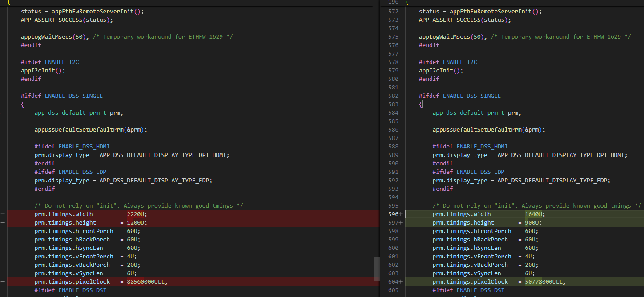Click the plus marker on line 604
This screenshot has height=297, width=644.
[x=401, y=282]
